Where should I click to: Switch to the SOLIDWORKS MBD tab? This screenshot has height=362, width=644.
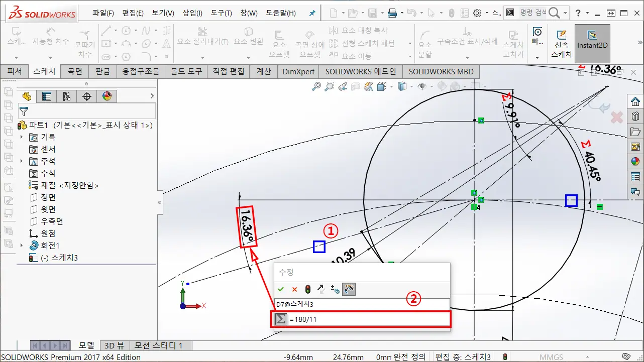pos(441,71)
